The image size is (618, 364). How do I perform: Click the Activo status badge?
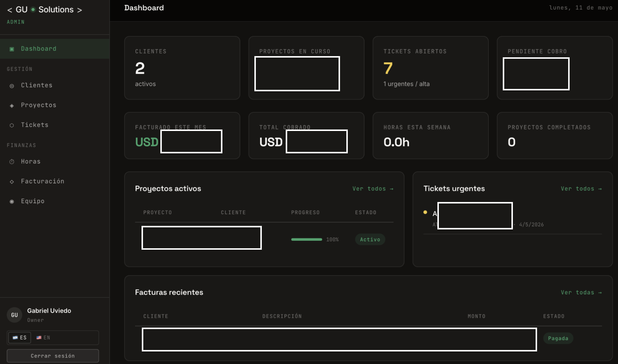370,239
